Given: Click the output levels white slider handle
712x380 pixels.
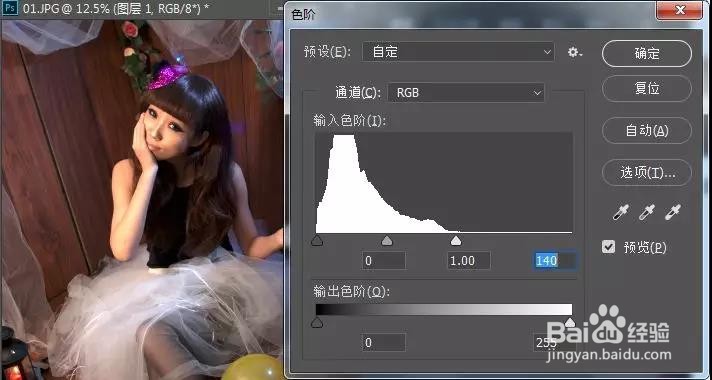Looking at the screenshot, I should coord(569,323).
